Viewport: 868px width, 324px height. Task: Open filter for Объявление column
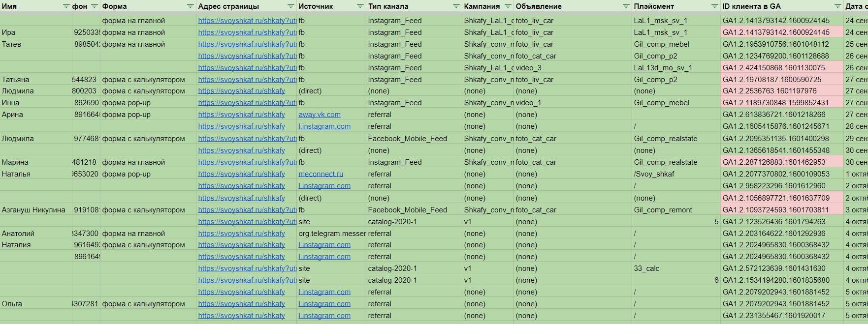(x=626, y=6)
